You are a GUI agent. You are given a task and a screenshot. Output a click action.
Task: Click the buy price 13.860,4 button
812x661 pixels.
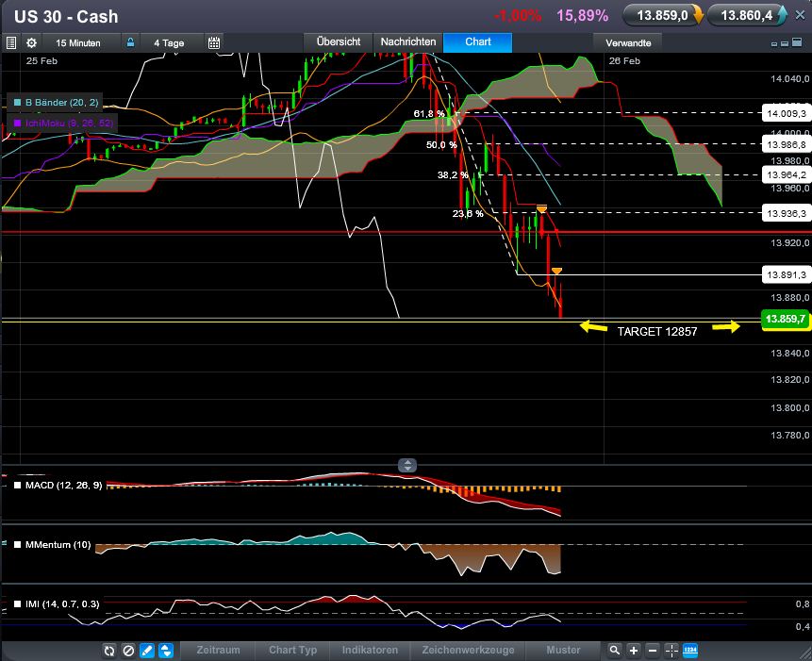[748, 15]
